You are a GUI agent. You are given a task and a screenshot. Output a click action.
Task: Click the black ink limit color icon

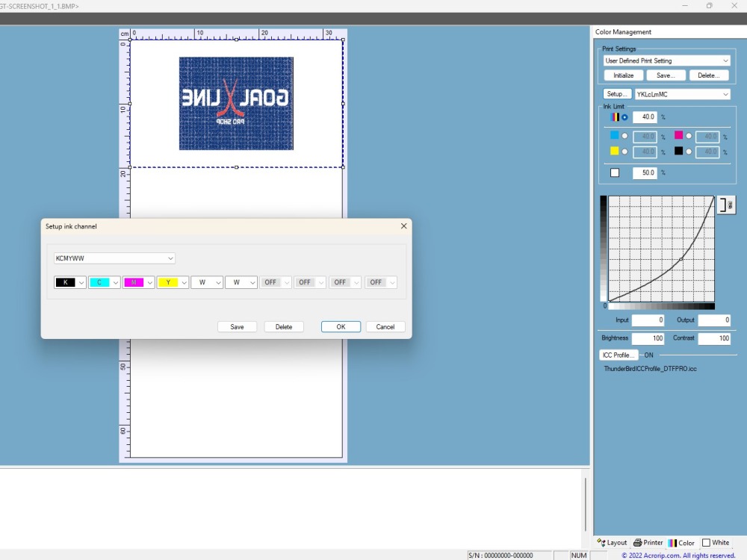pyautogui.click(x=678, y=151)
